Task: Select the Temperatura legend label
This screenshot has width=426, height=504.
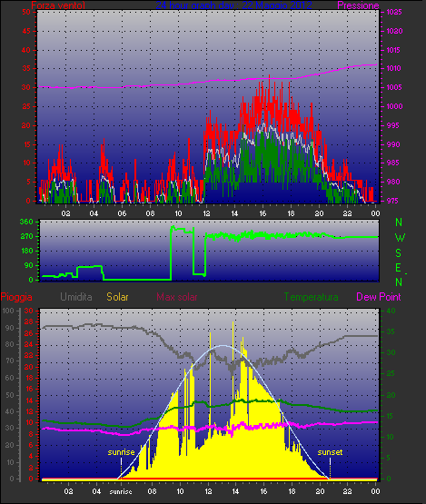Action: pyautogui.click(x=311, y=297)
